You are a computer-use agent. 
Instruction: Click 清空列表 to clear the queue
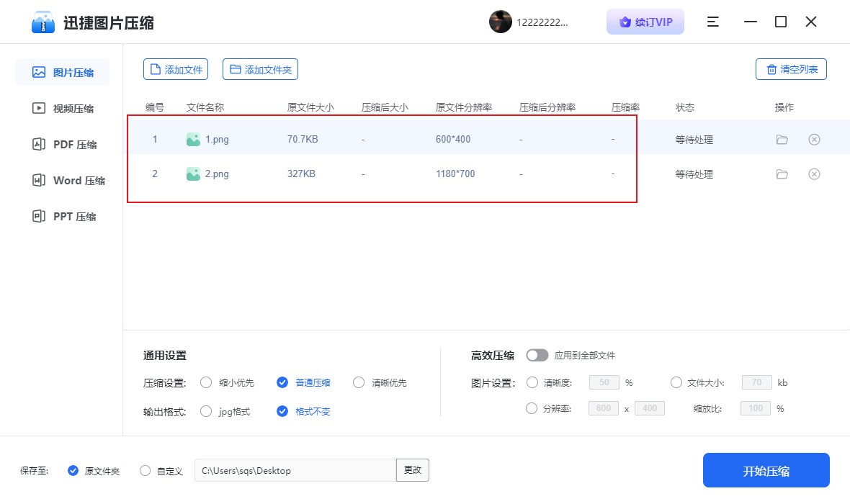(791, 68)
